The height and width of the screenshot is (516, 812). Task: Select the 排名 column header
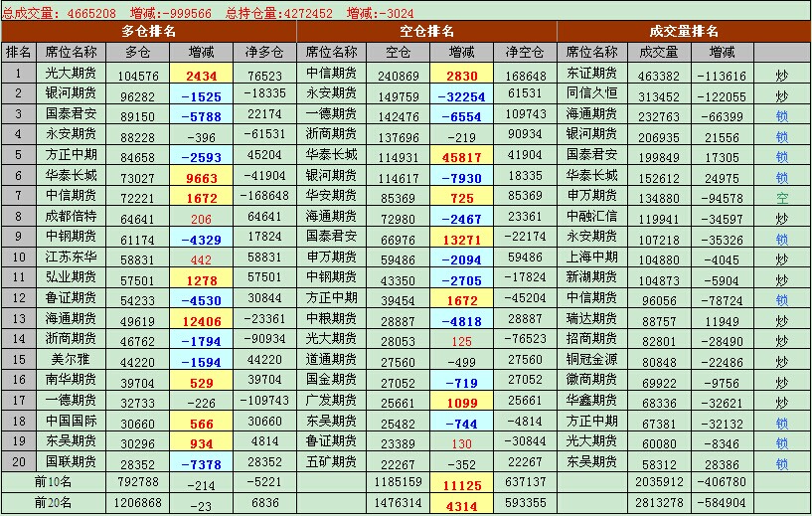(x=18, y=53)
